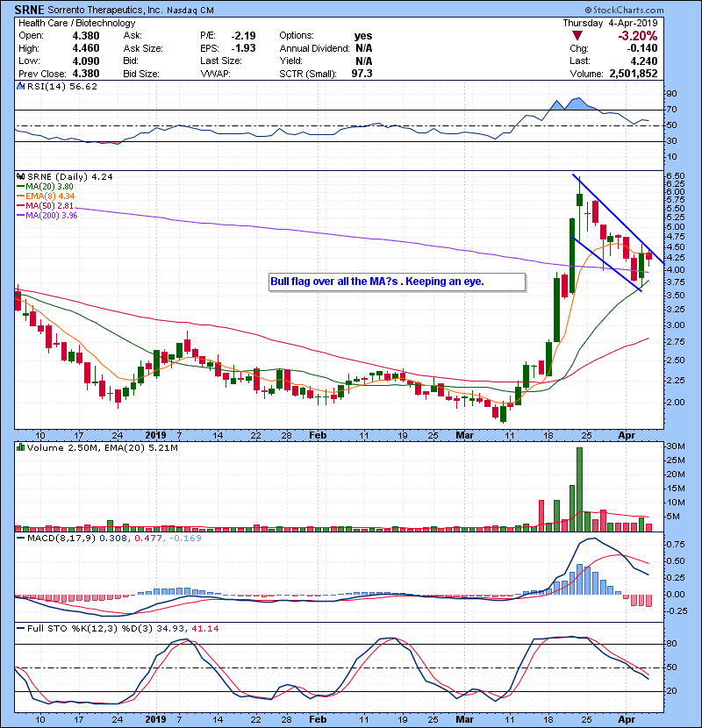Screen dimensions: 702x728
Task: Click the Prev Close label
Action: pos(42,74)
